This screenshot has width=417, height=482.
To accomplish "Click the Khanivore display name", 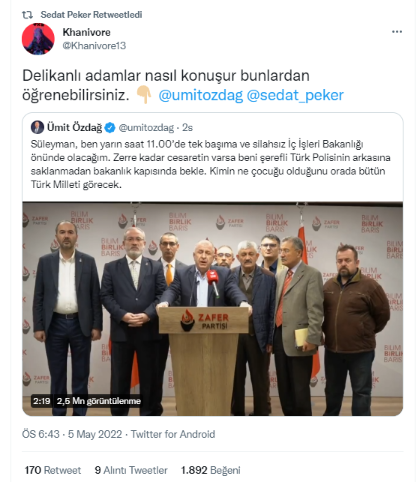I will point(87,32).
